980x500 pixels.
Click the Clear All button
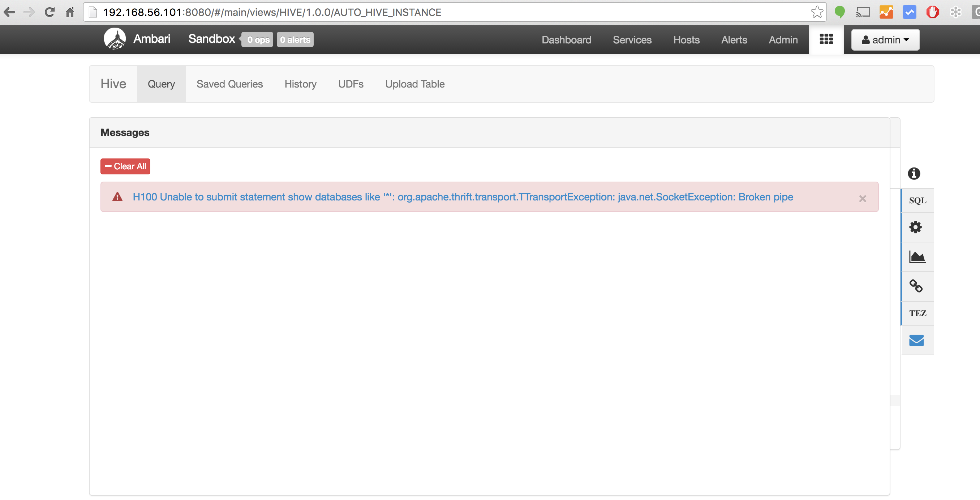click(125, 166)
